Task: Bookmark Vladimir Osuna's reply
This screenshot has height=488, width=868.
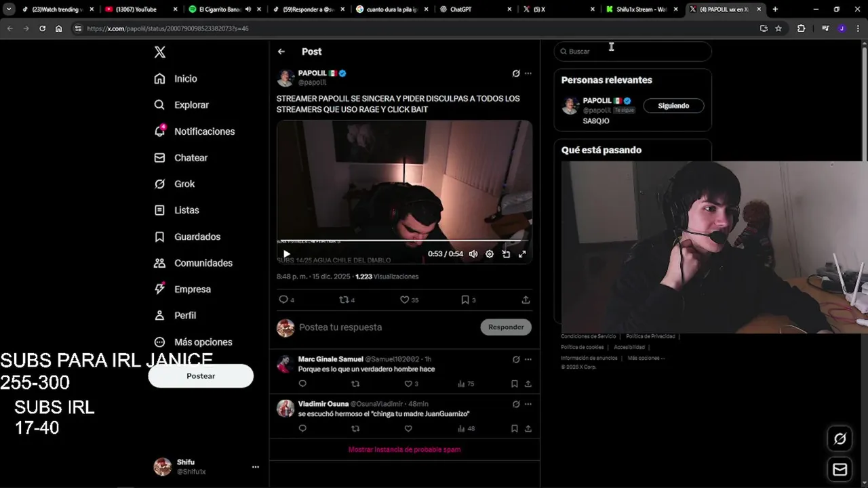Action: [x=514, y=428]
